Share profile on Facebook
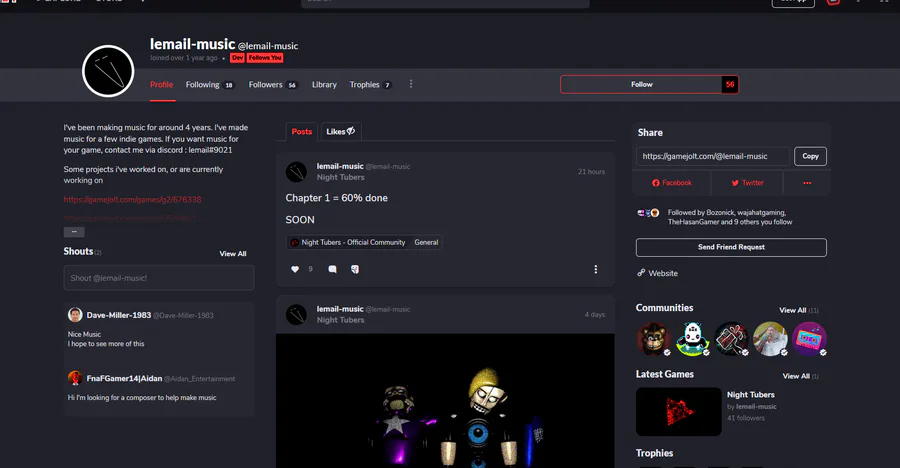This screenshot has width=900, height=468. [672, 183]
